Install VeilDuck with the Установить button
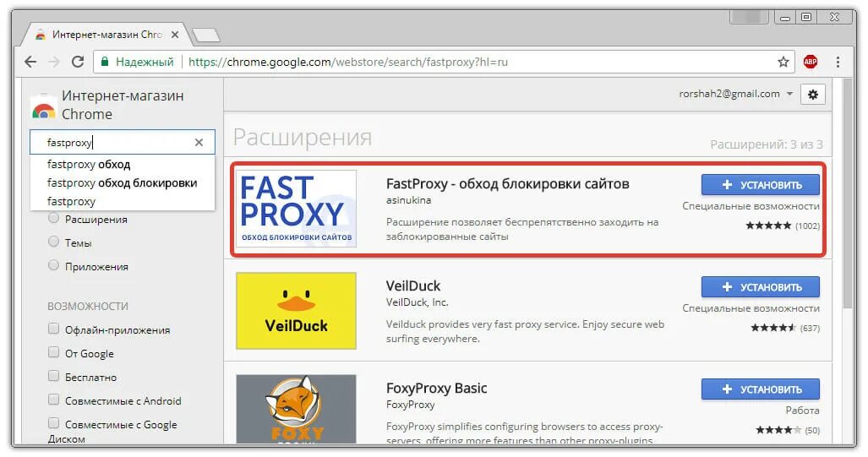The height and width of the screenshot is (457, 868). coord(760,287)
